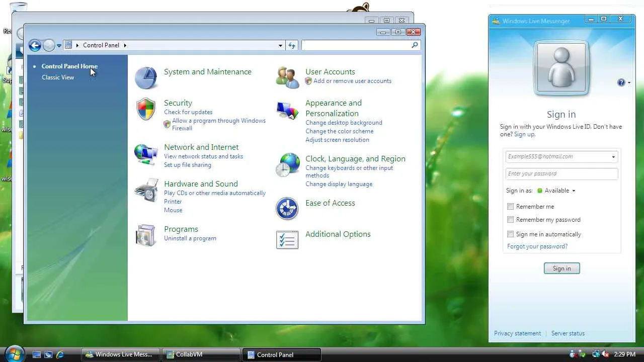Click Forgot your password link
This screenshot has width=644, height=362.
click(537, 246)
